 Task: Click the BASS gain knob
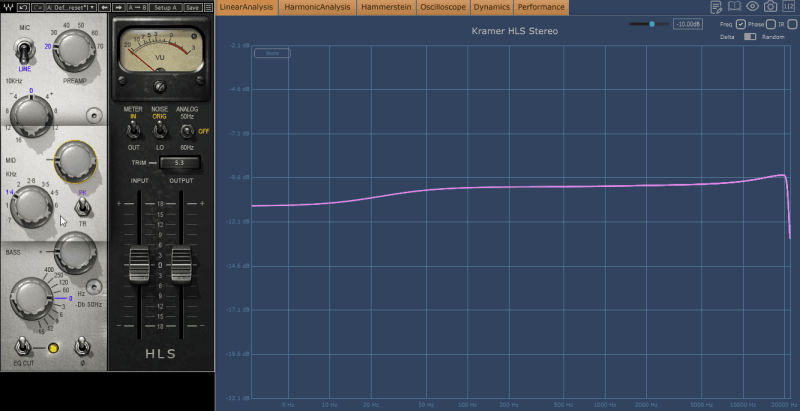76,252
